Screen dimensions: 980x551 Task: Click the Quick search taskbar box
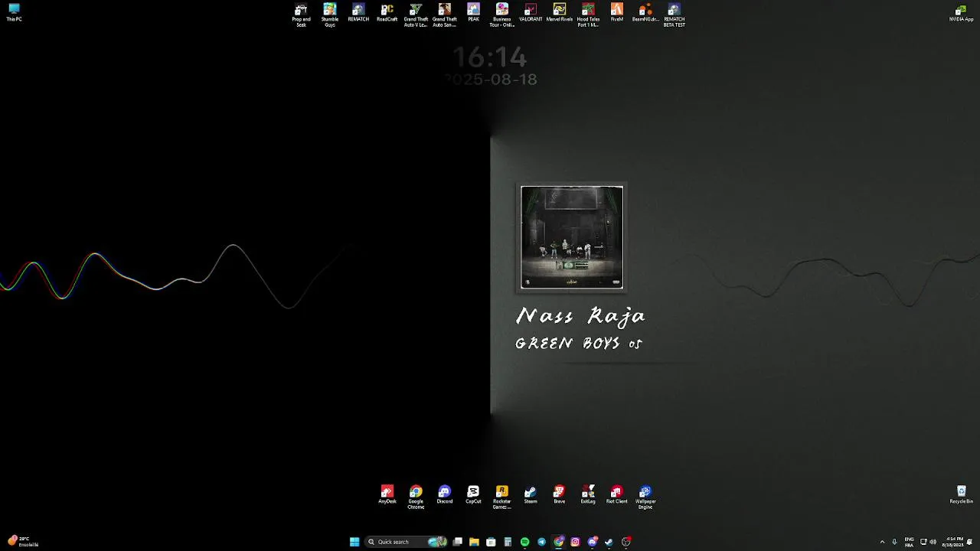tap(407, 542)
